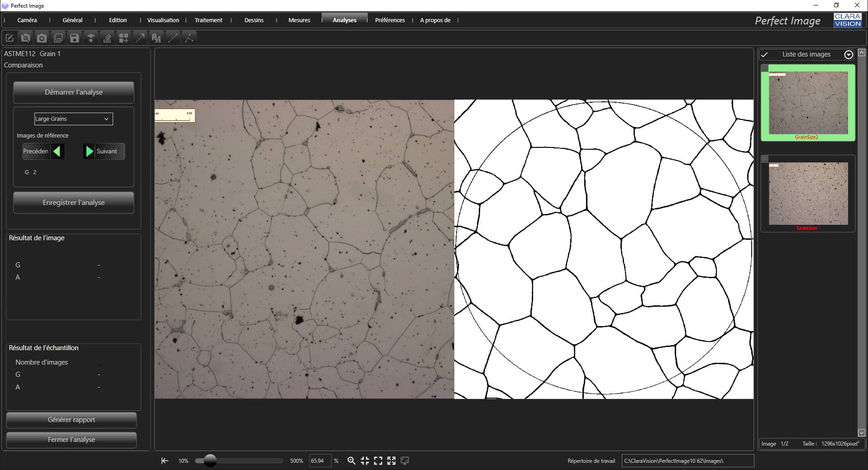Image resolution: width=868 pixels, height=470 pixels.
Task: Toggle the GrainSize thumbnail checkbox
Action: pos(765,159)
